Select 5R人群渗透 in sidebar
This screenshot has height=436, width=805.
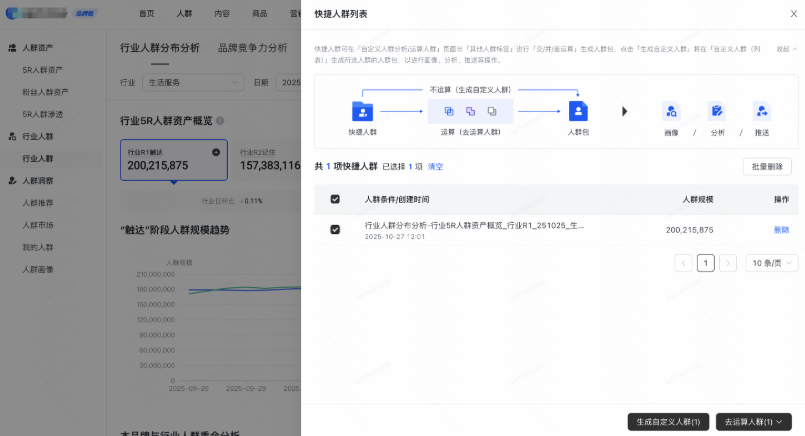coord(43,114)
